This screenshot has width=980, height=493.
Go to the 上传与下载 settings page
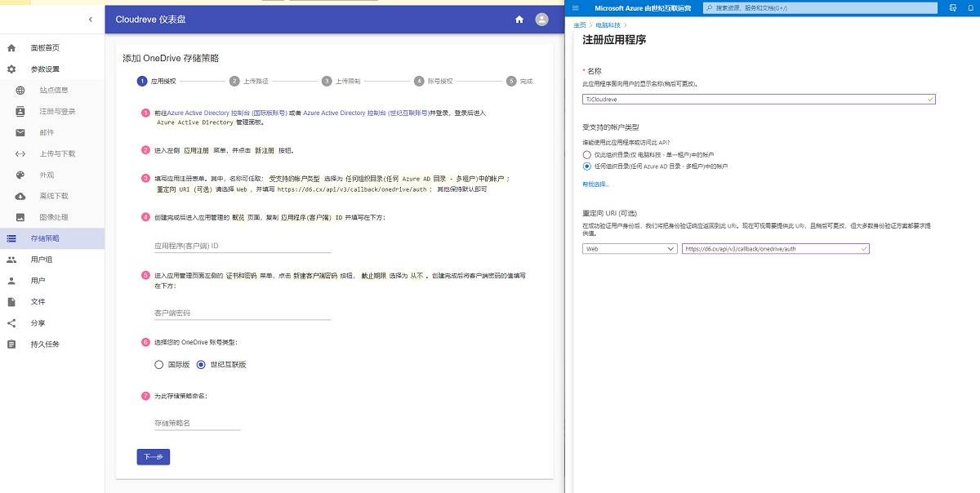tap(52, 153)
